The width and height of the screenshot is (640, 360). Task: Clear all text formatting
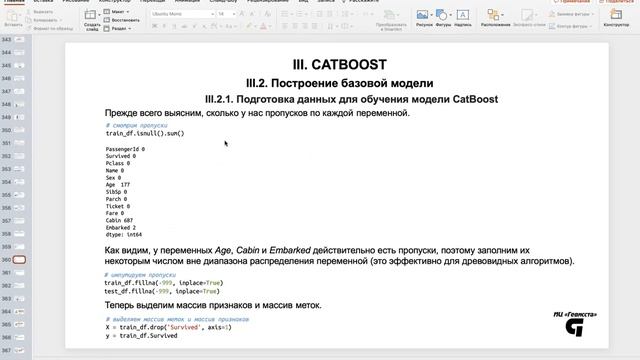click(267, 14)
